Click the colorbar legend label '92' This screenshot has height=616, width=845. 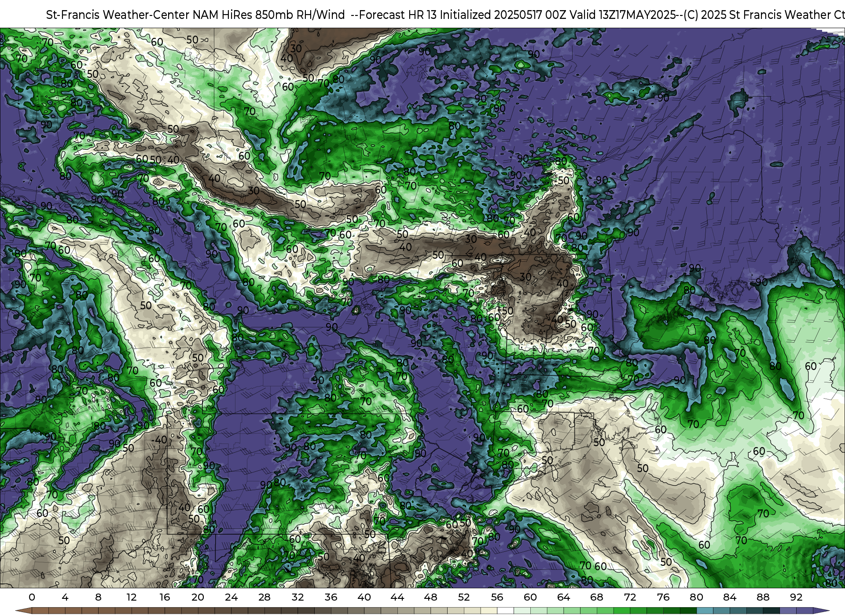click(796, 597)
